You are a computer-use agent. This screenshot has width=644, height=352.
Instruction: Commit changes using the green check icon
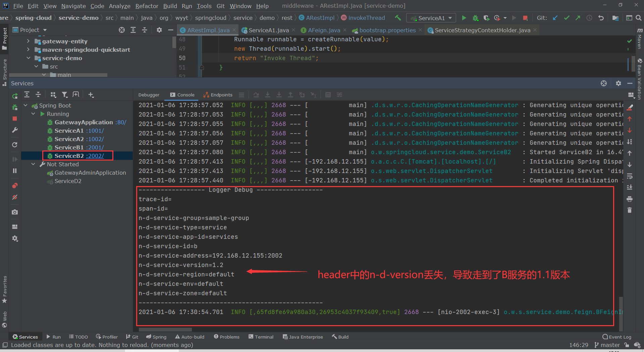point(567,18)
